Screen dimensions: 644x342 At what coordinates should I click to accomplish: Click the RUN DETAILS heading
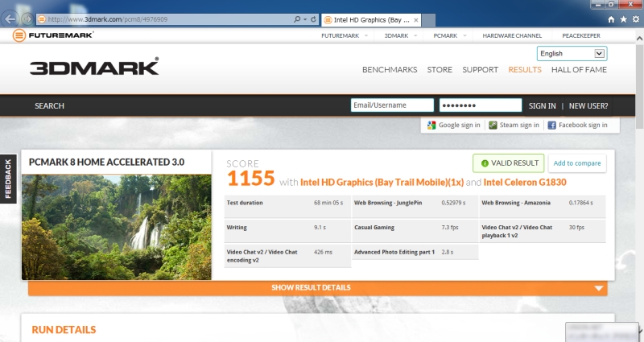click(x=64, y=330)
